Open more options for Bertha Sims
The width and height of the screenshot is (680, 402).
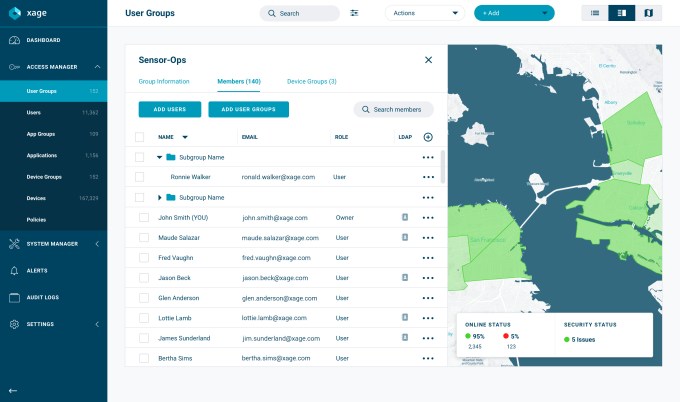(428, 358)
